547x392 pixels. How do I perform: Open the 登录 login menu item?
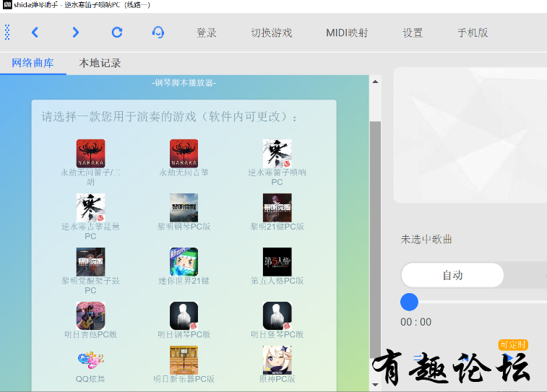207,32
